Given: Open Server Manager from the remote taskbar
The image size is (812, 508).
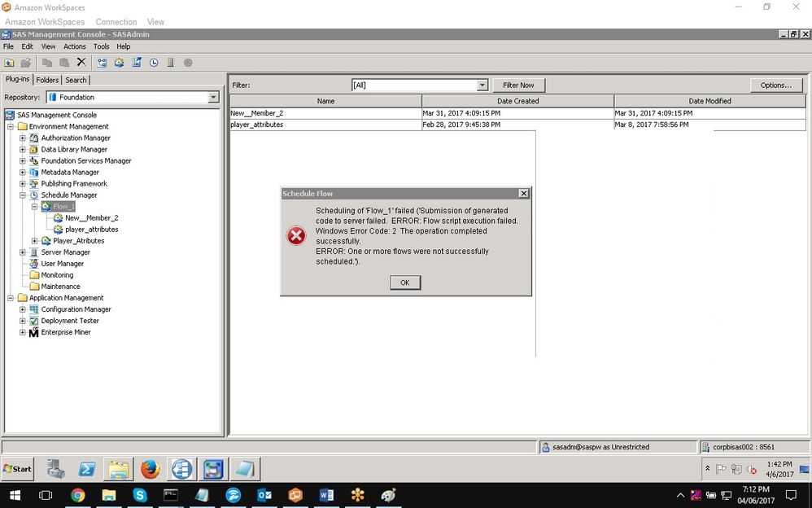Looking at the screenshot, I should pos(55,469).
